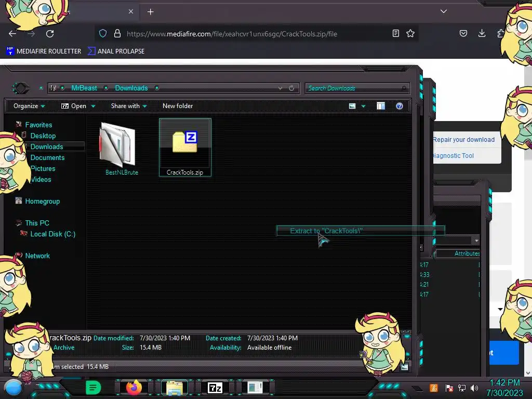
Task: Open the Pocket save icon
Action: click(463, 33)
